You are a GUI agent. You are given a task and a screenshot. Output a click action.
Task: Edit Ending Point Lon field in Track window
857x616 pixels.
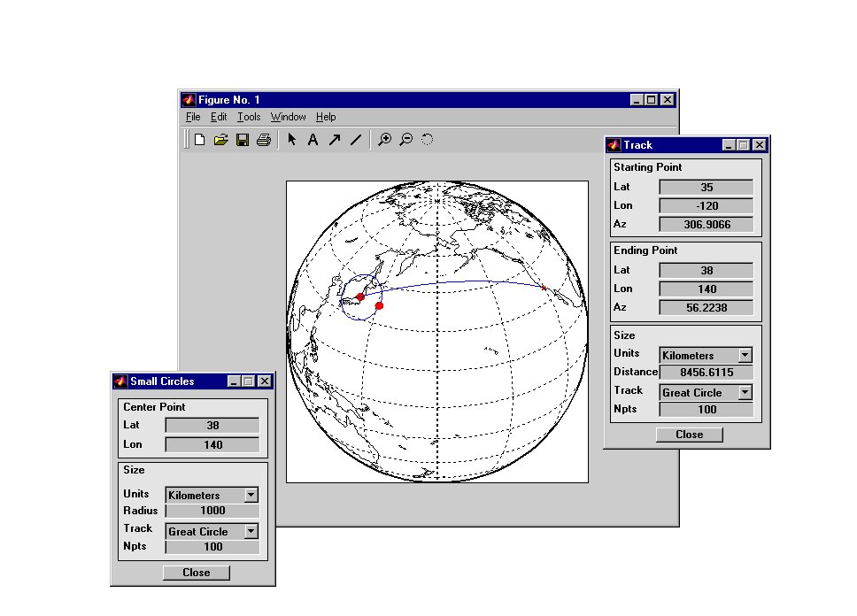tap(706, 289)
